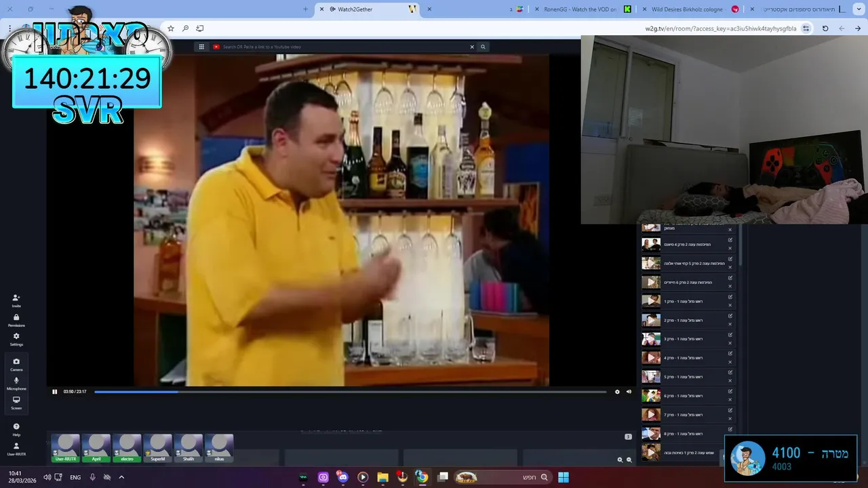Image resolution: width=868 pixels, height=488 pixels.
Task: Clear the video search field
Action: point(472,47)
